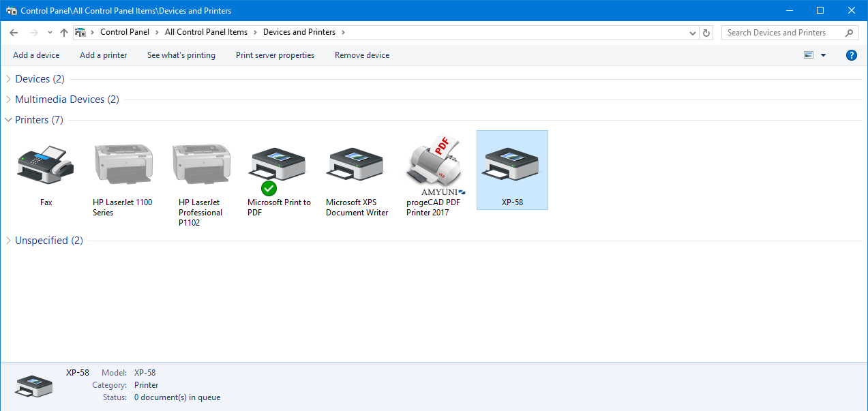Click Print server properties

pyautogui.click(x=275, y=55)
